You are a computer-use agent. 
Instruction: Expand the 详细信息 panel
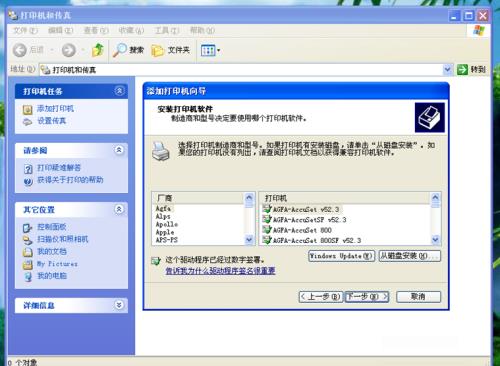119,305
